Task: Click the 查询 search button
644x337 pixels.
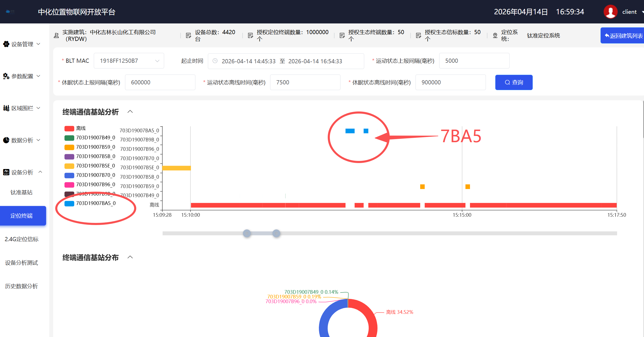Action: click(x=514, y=82)
